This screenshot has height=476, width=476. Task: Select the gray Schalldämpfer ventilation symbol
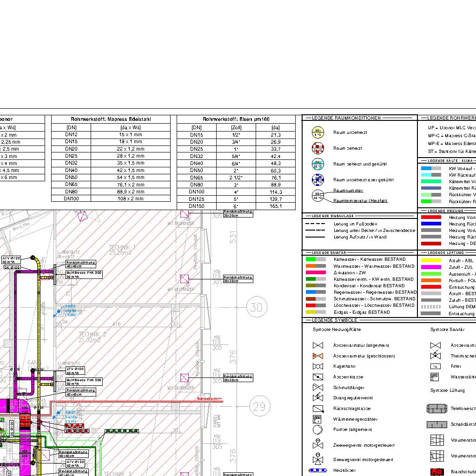tap(437, 424)
